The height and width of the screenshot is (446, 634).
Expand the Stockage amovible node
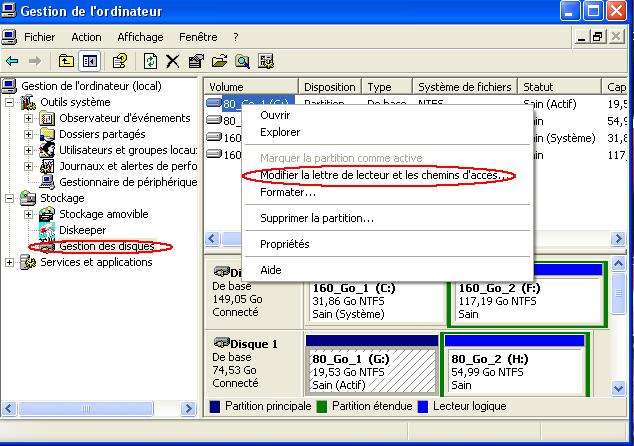(28, 214)
